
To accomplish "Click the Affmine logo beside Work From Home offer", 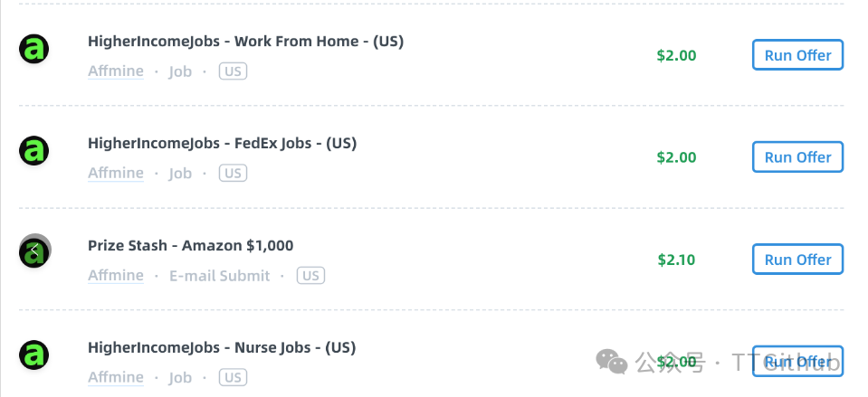I will pyautogui.click(x=33, y=49).
